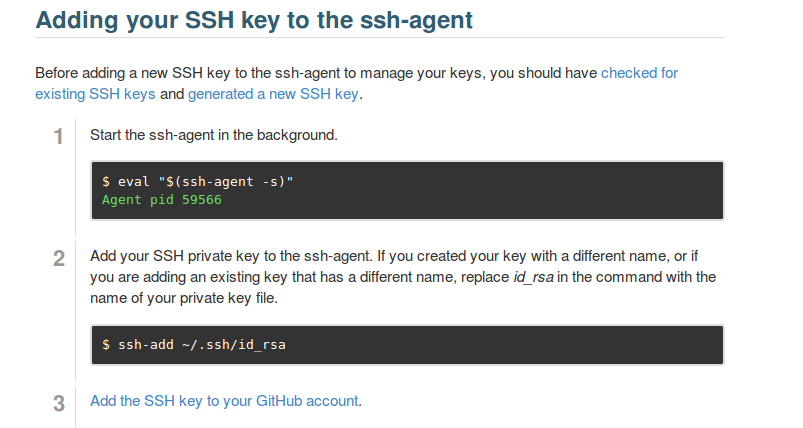Image resolution: width=803 pixels, height=428 pixels.
Task: Click the '~/.ssh/id_rsa' path in the command
Action: click(x=234, y=345)
